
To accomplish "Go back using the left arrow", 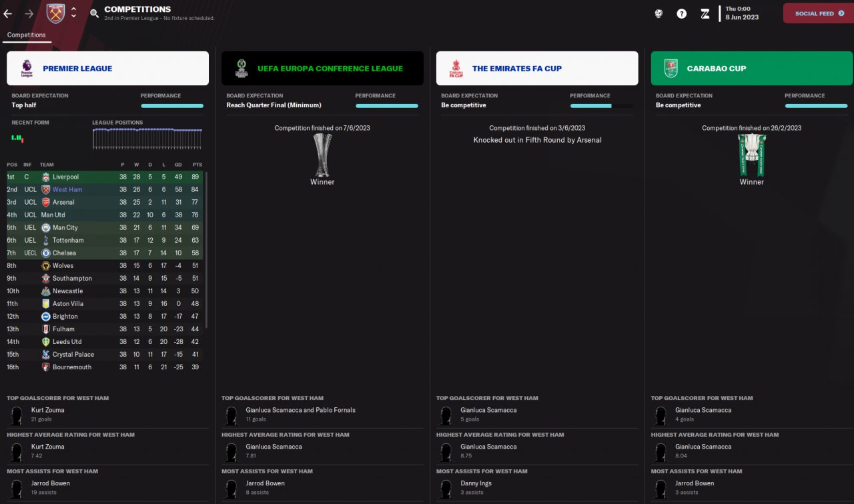I will click(8, 13).
